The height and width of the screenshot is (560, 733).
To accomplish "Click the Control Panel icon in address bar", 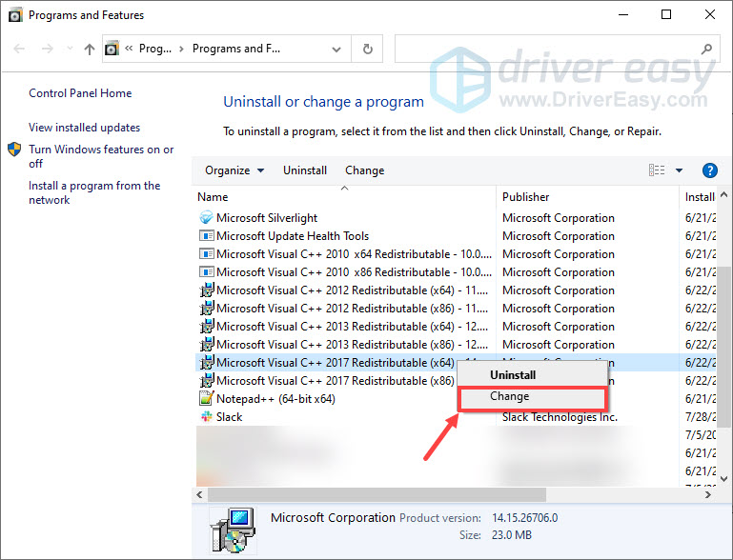I will pyautogui.click(x=112, y=49).
